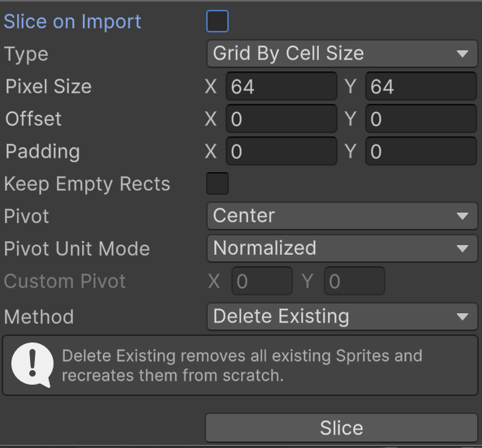
Task: Click the Pixel Size Y field
Action: (x=421, y=86)
